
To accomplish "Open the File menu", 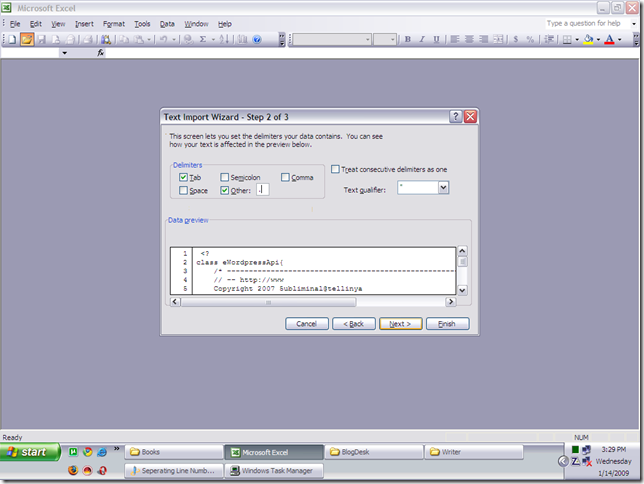I will coord(15,24).
